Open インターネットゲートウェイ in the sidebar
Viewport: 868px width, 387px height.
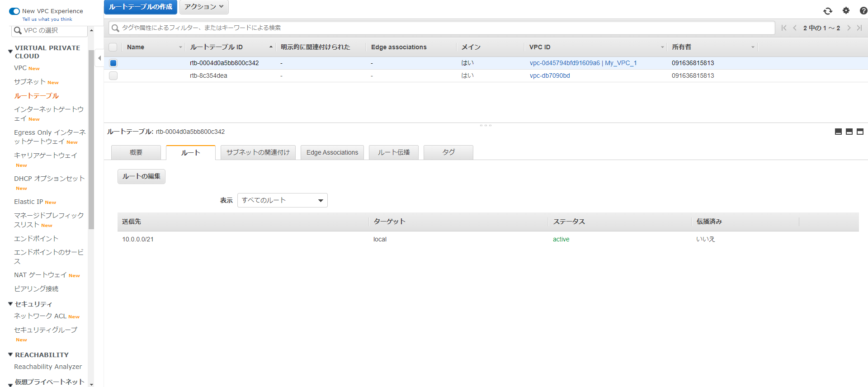click(49, 114)
